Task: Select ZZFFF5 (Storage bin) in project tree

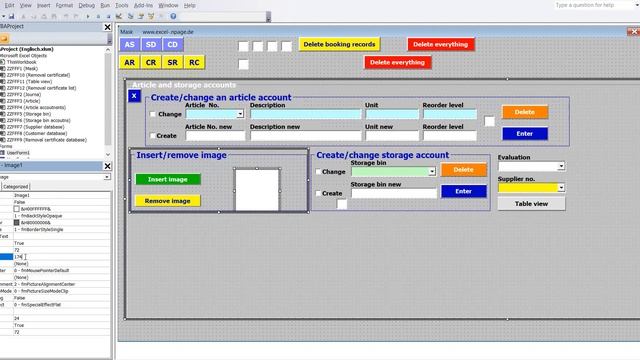Action: pos(29,114)
